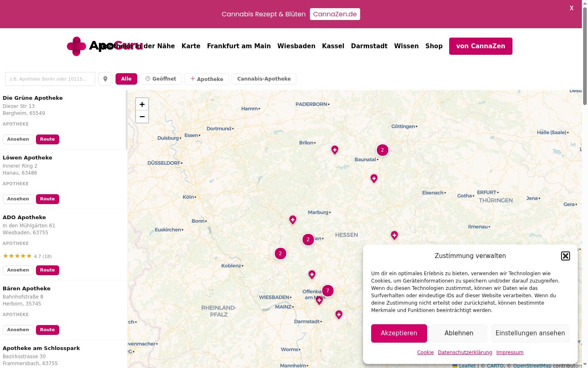Zoom in on the map
This screenshot has width=588, height=368.
142,104
